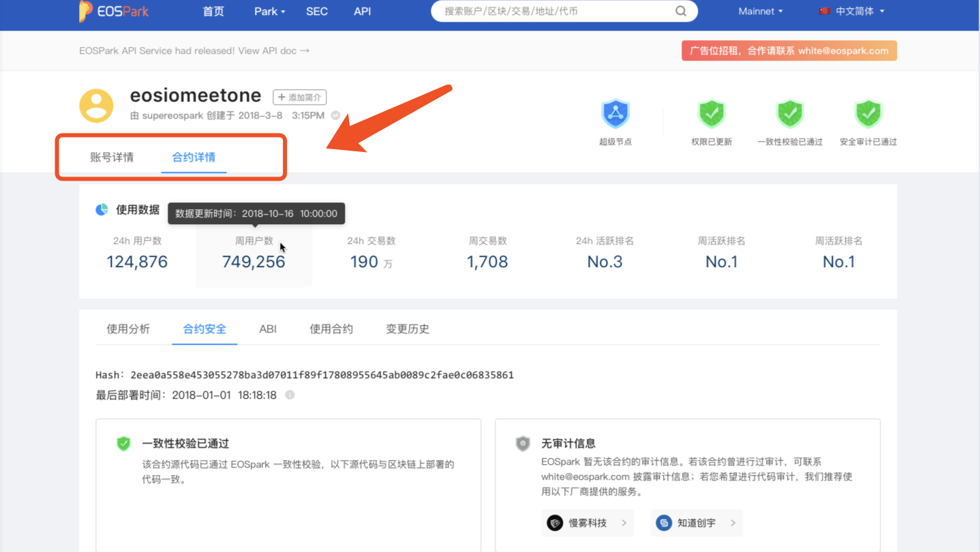Viewport: 980px width, 552px height.
Task: Click the 周用户数 value 749,256
Action: (254, 262)
